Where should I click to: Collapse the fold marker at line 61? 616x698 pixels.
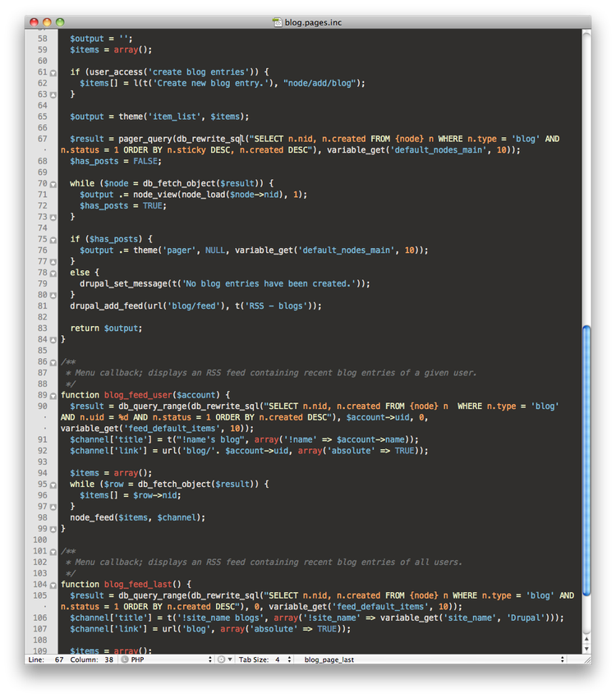click(x=53, y=73)
